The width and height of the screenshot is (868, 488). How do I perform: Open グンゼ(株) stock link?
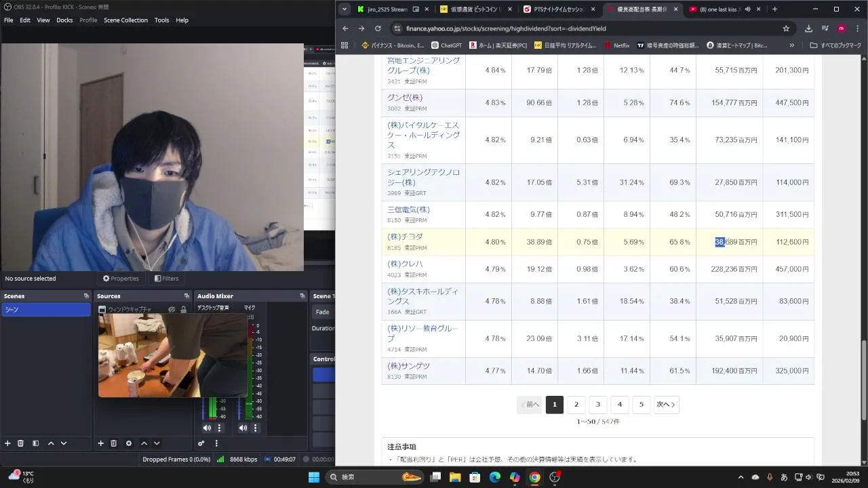(405, 98)
